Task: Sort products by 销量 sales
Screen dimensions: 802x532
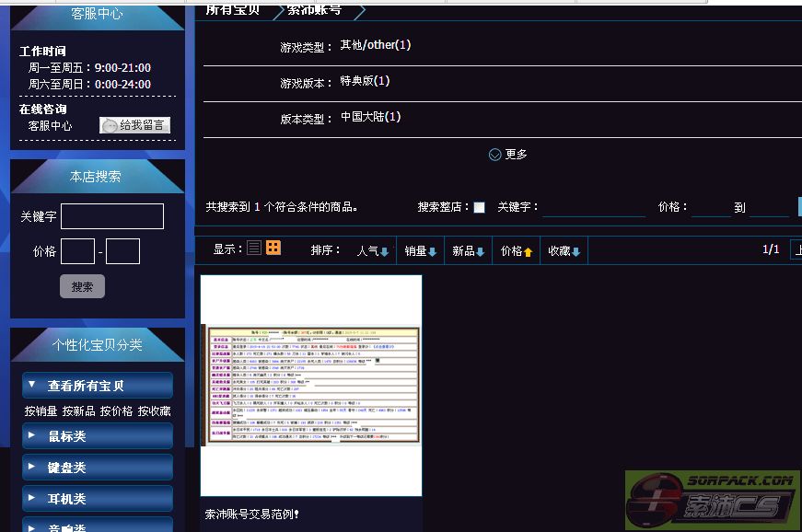Action: coord(421,250)
